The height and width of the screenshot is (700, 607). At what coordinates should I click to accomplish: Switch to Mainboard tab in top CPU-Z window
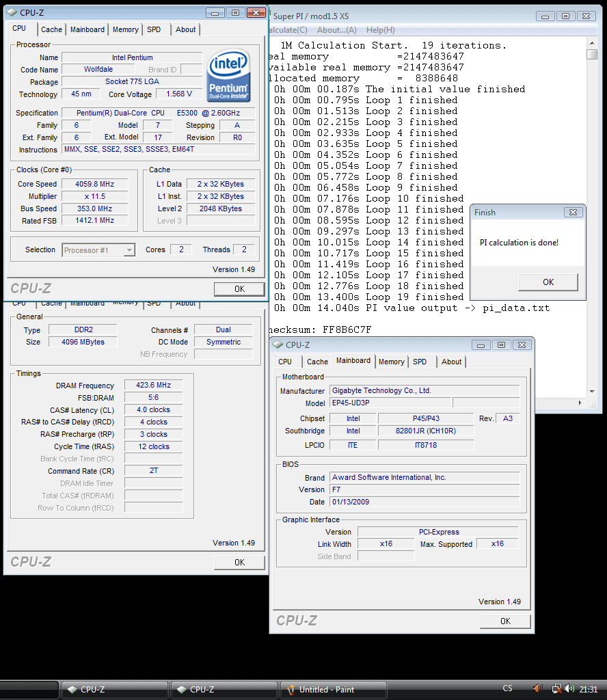(87, 29)
